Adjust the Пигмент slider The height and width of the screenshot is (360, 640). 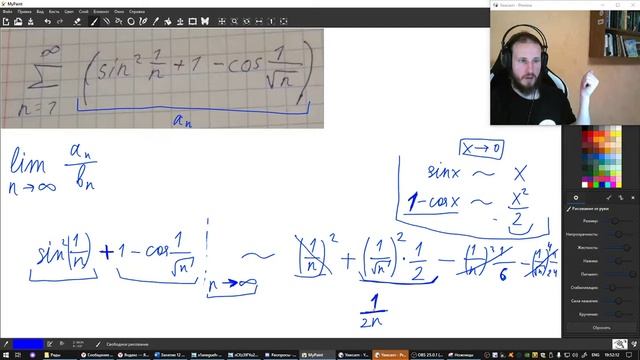[x=618, y=274]
